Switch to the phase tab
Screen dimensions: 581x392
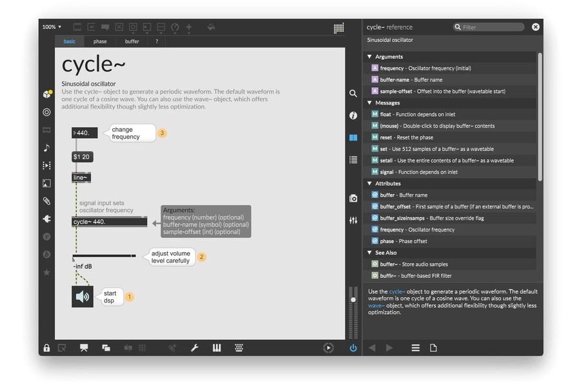click(100, 41)
